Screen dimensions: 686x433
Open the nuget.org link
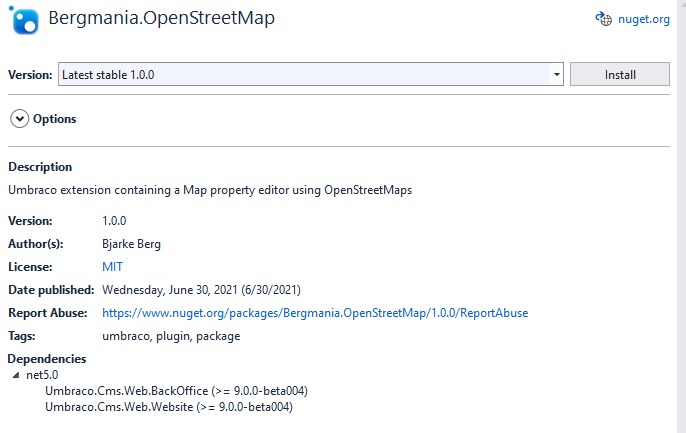[644, 19]
